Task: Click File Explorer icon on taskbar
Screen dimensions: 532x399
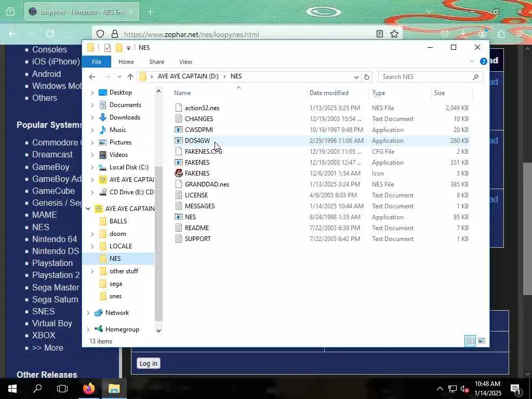Action: click(x=114, y=389)
